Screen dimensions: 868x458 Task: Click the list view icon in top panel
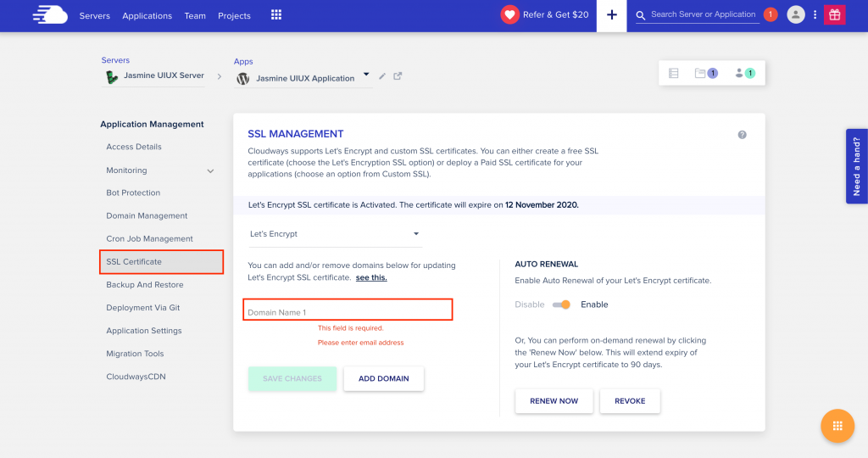[673, 73]
